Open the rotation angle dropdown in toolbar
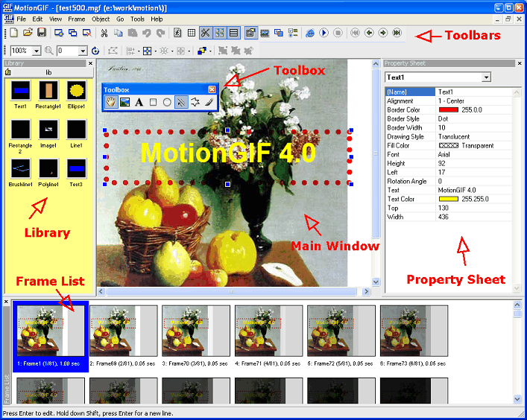 pyautogui.click(x=82, y=51)
